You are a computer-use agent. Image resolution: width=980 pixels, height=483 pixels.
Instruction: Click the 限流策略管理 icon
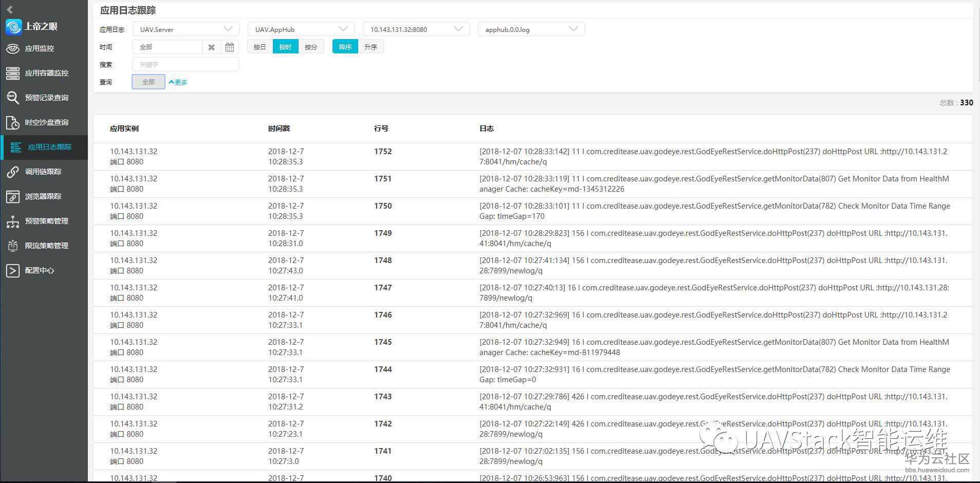[x=13, y=246]
